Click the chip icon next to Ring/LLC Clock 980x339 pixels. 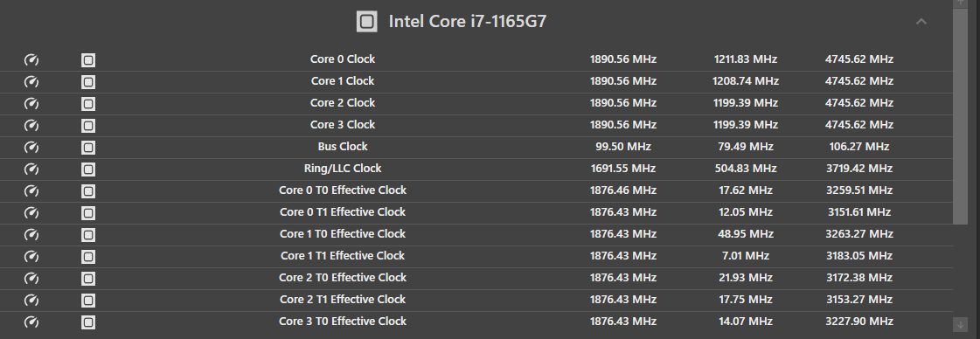tap(88, 169)
